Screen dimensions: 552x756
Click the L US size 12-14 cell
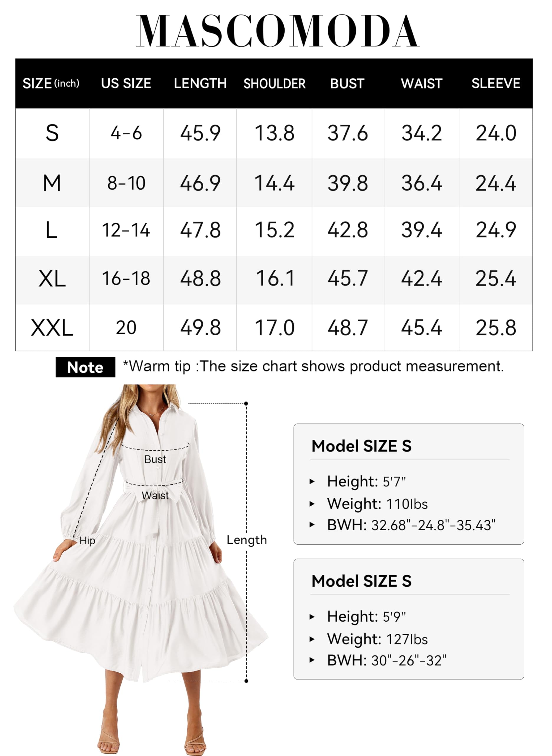point(126,230)
